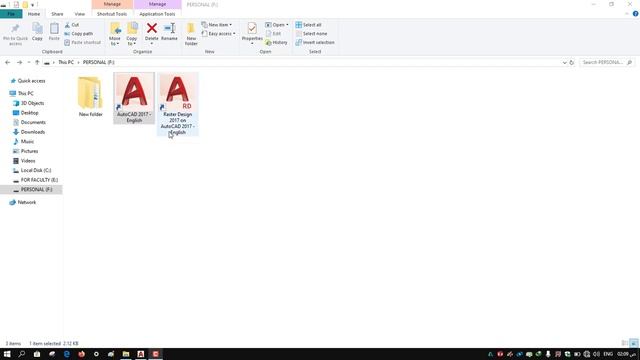Open Edge browser from taskbar

[67, 354]
